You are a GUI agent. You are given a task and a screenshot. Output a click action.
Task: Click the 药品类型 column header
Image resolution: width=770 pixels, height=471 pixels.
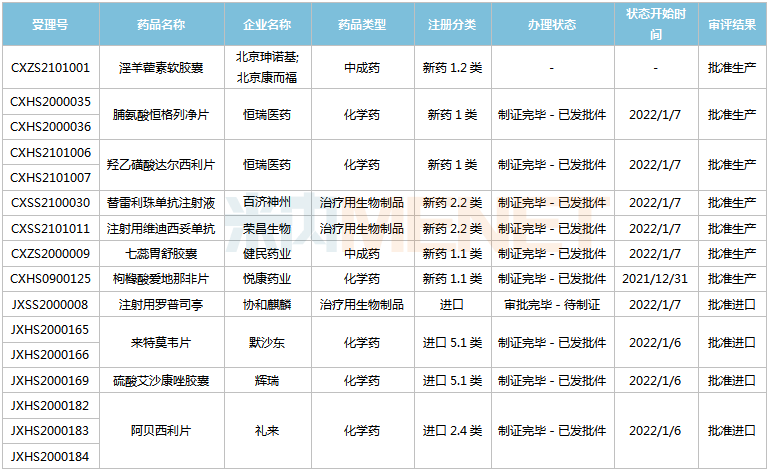[x=362, y=24]
